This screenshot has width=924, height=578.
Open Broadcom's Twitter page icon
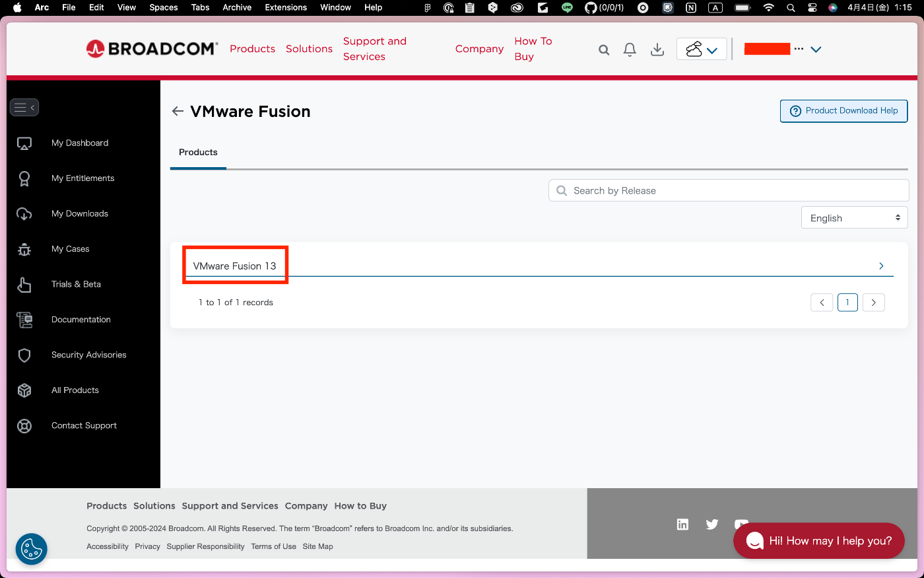pyautogui.click(x=712, y=524)
